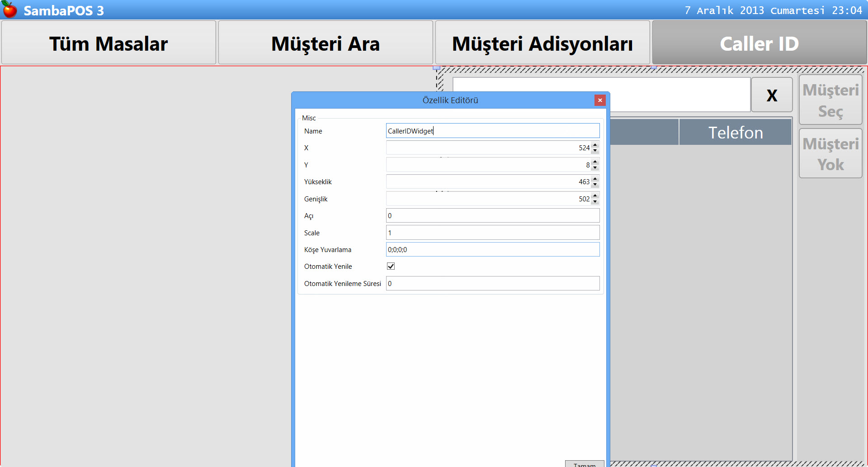
Task: Open the Müşteri Adisyonları tab
Action: pyautogui.click(x=542, y=43)
